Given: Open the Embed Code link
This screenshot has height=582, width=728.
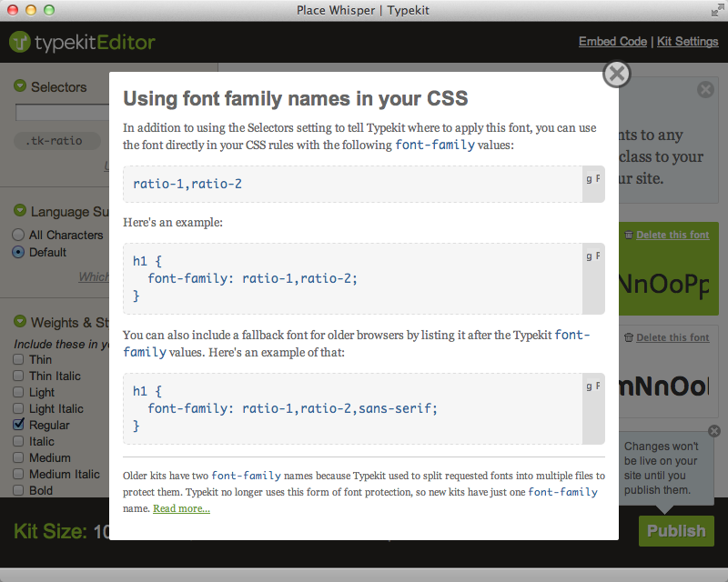Looking at the screenshot, I should pos(612,41).
